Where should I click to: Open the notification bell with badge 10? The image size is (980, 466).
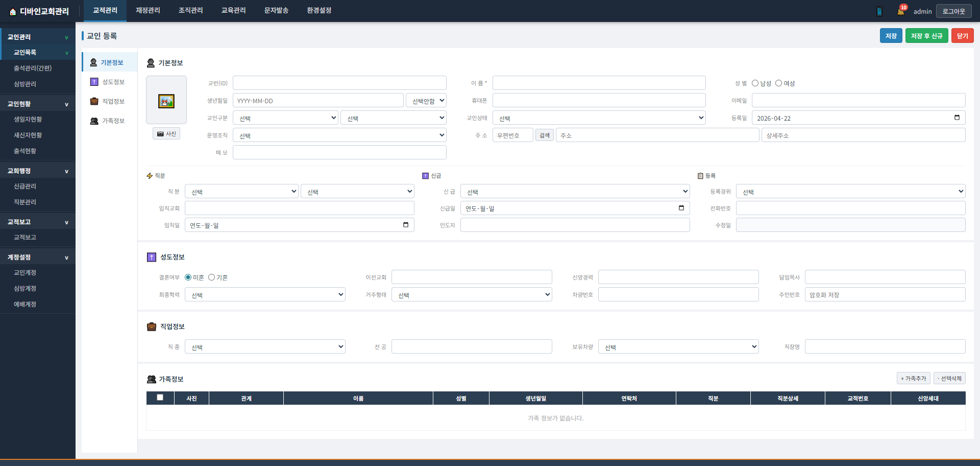(x=901, y=11)
